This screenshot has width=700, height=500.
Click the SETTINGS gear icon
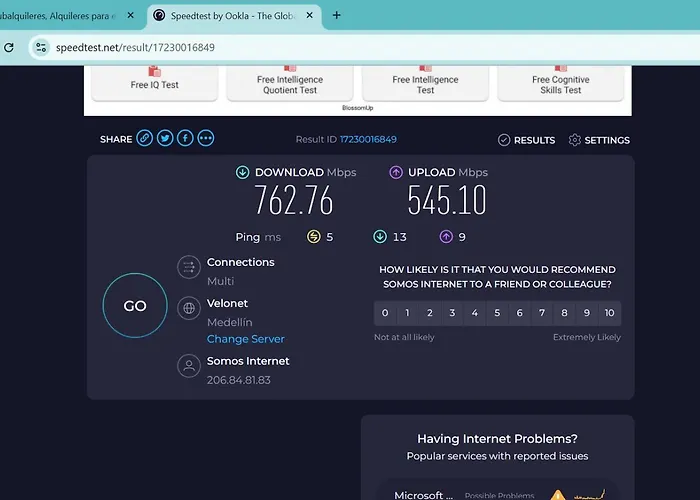coord(575,140)
